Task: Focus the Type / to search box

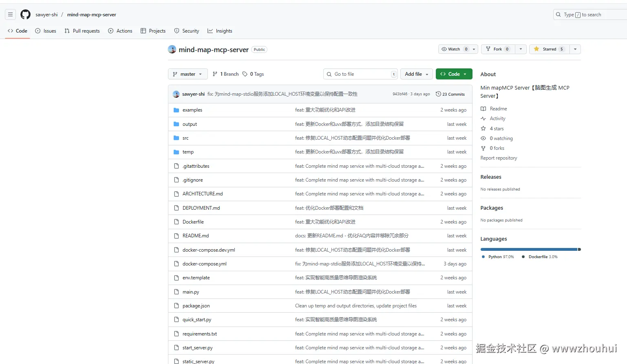Action: [x=590, y=15]
